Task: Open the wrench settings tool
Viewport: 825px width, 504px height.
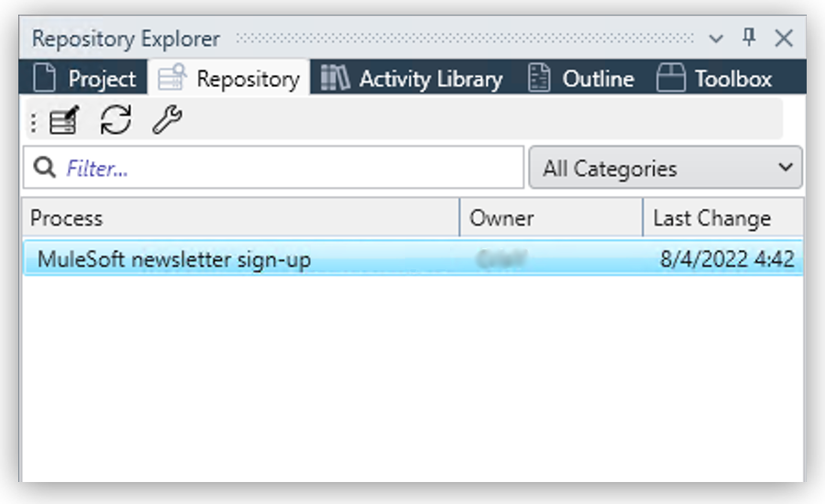Action: [168, 120]
